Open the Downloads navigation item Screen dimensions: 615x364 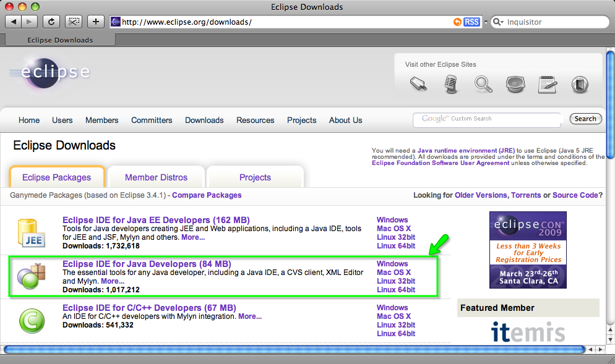pos(204,121)
